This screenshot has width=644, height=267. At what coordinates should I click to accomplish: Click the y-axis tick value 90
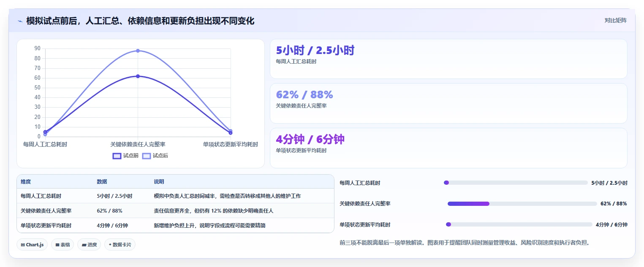point(38,49)
